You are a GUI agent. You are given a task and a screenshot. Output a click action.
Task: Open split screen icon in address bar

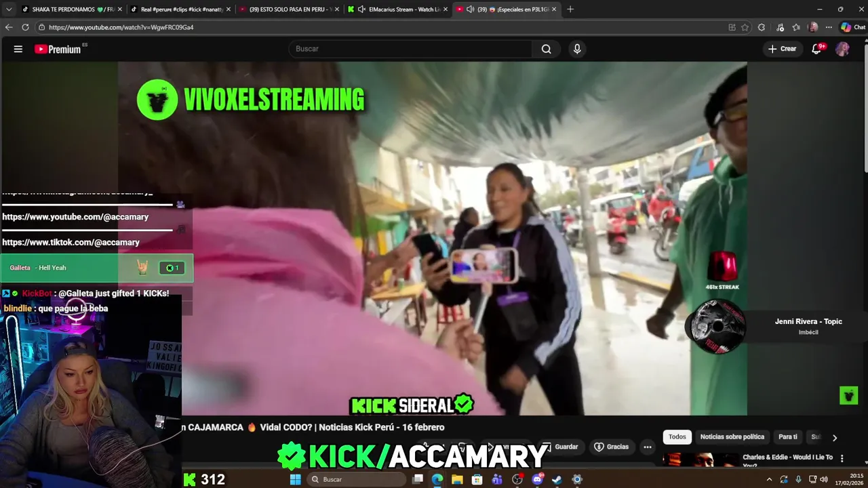[732, 27]
